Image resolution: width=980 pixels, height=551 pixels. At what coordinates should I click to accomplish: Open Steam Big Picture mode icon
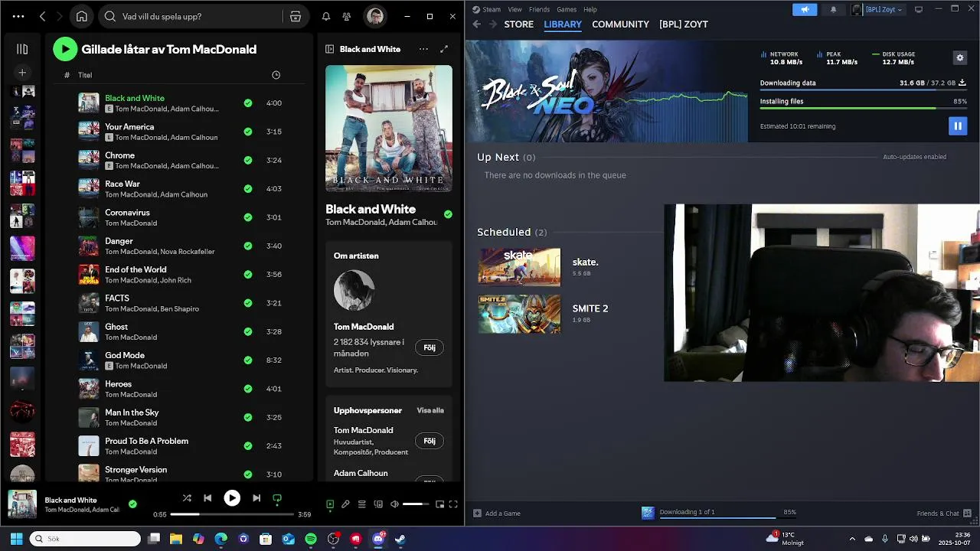coord(919,9)
